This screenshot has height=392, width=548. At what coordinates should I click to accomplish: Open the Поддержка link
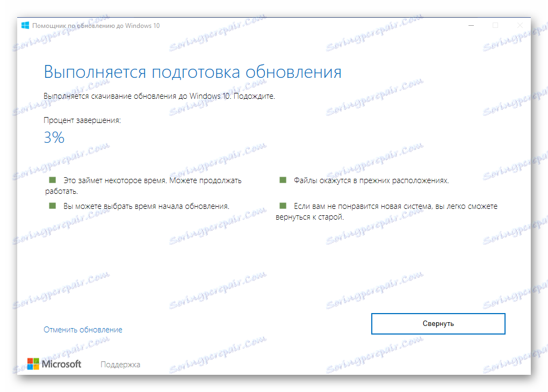point(120,365)
